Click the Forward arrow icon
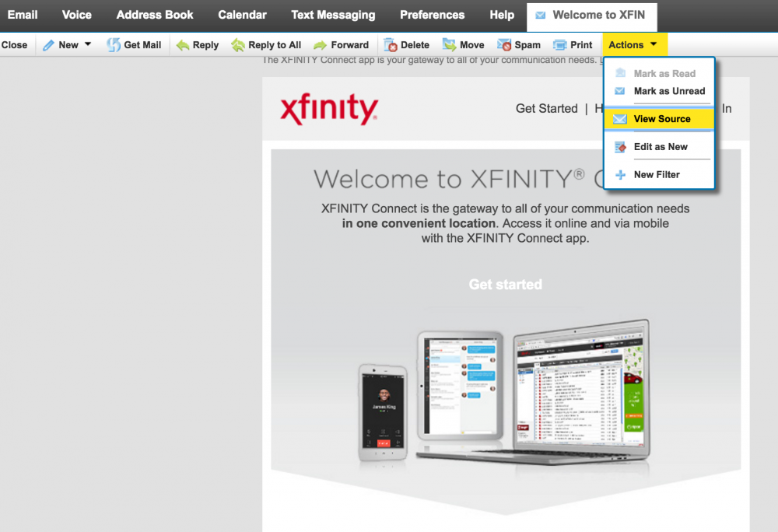The image size is (778, 532). point(320,45)
